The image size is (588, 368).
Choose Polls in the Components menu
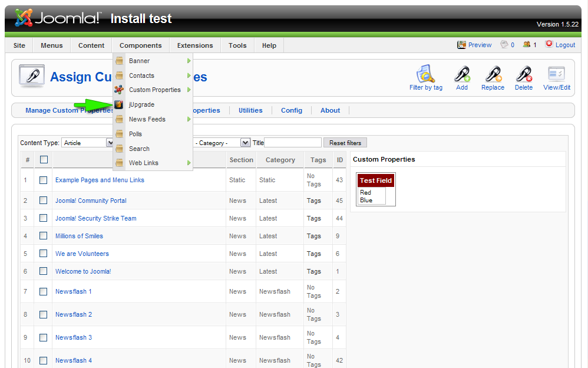(x=153, y=134)
